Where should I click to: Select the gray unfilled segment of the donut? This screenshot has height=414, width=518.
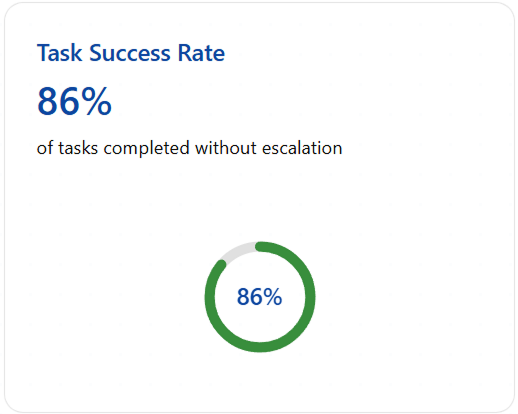point(237,251)
